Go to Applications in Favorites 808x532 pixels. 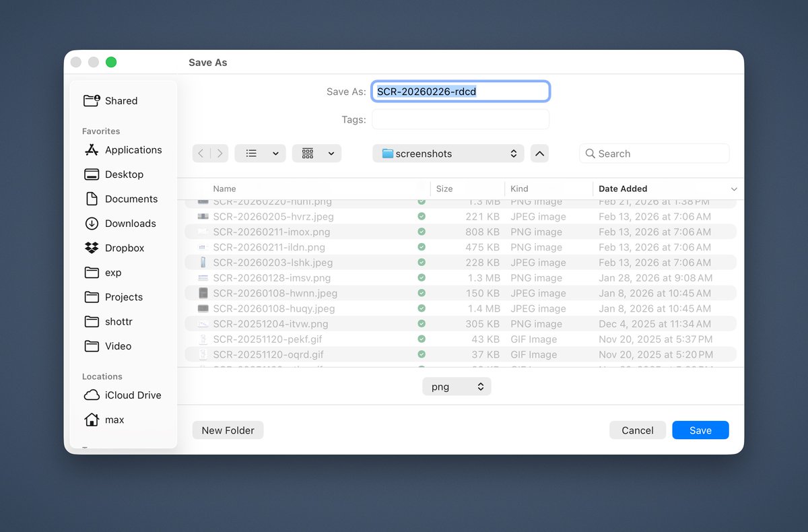123,150
